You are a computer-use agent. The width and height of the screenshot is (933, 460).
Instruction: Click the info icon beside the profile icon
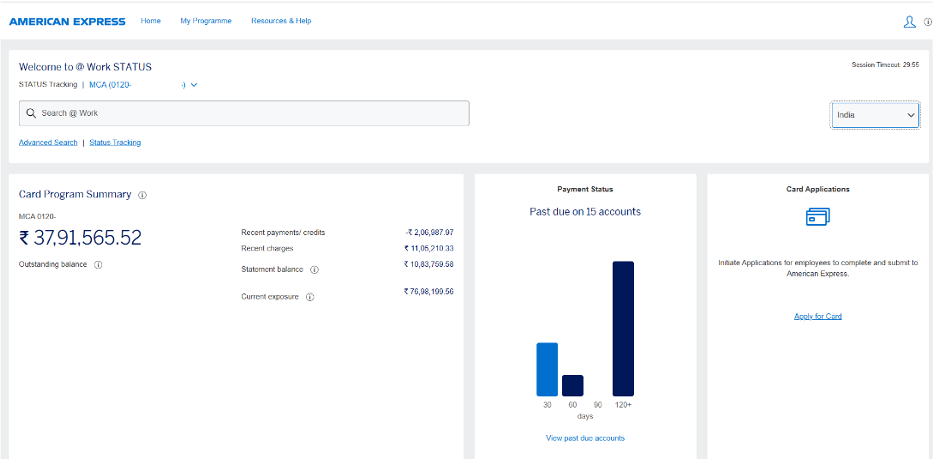point(927,22)
